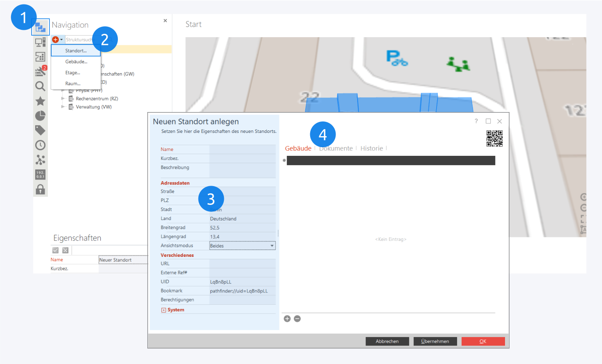Click the padlock icon in sidebar

[x=40, y=189]
